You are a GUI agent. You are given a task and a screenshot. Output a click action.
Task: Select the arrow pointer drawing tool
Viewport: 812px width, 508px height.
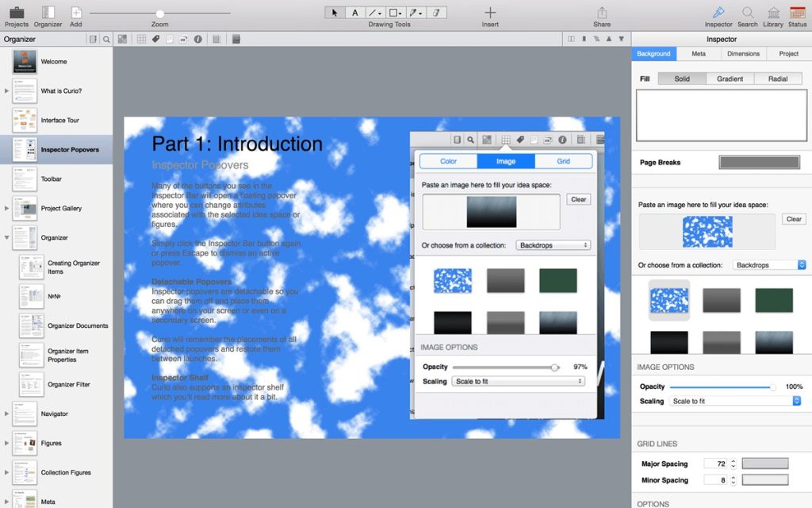point(335,13)
